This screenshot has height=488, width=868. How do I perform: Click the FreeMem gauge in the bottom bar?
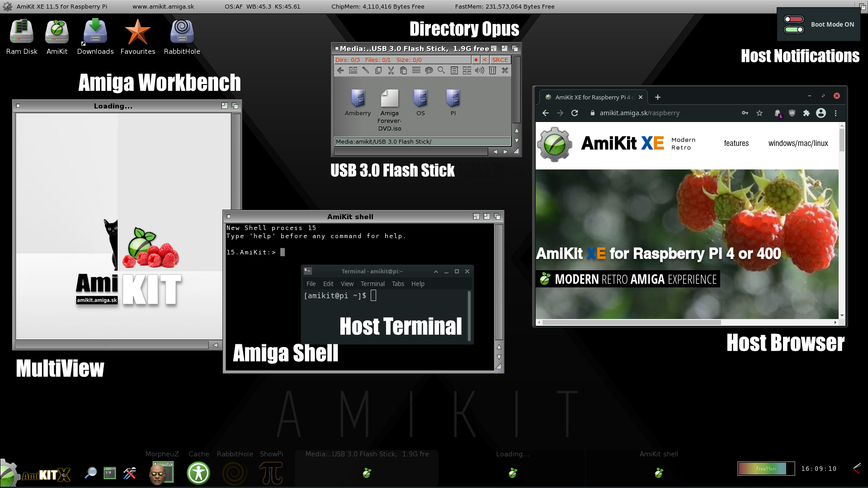766,469
